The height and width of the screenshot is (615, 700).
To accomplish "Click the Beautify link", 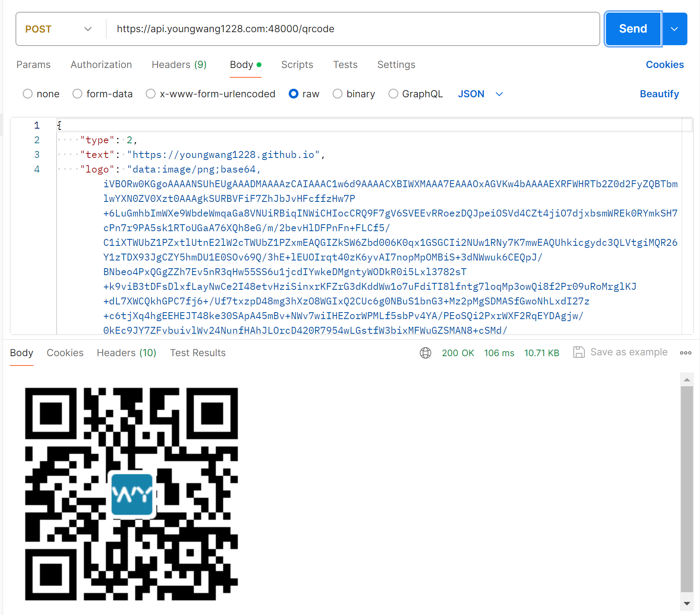I will pos(659,94).
